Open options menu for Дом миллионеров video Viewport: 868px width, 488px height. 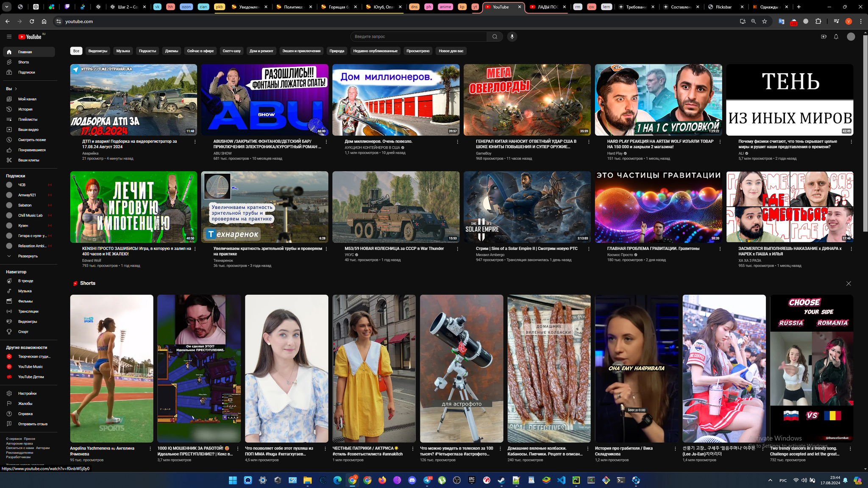[x=457, y=142]
